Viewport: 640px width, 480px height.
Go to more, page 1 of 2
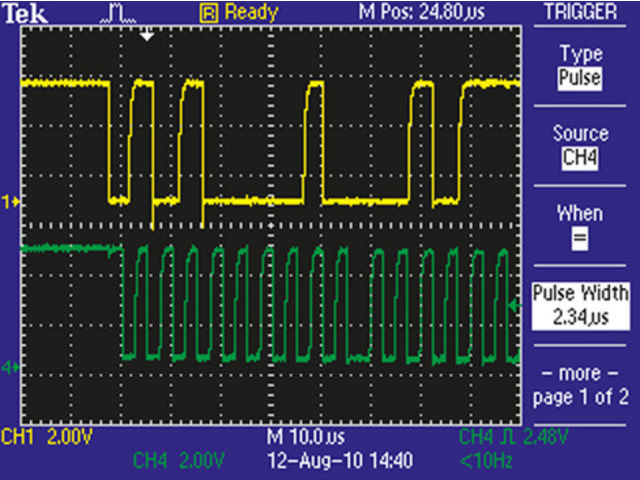point(581,385)
